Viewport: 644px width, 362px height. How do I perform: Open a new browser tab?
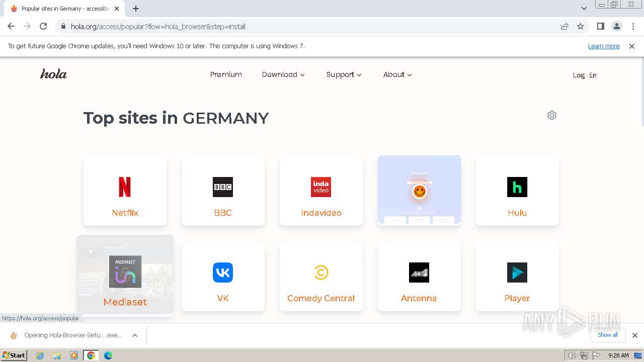136,9
